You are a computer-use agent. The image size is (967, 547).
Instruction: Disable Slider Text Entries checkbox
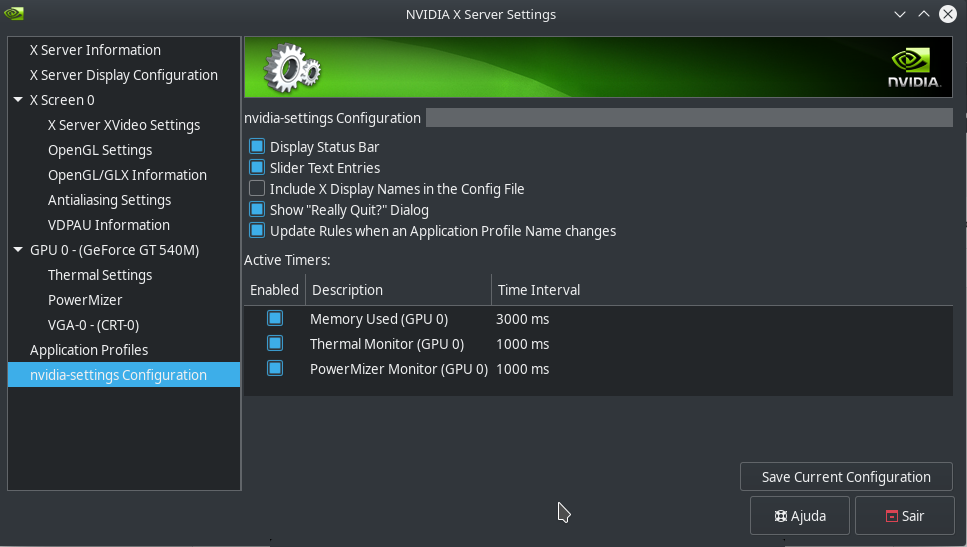pos(257,167)
